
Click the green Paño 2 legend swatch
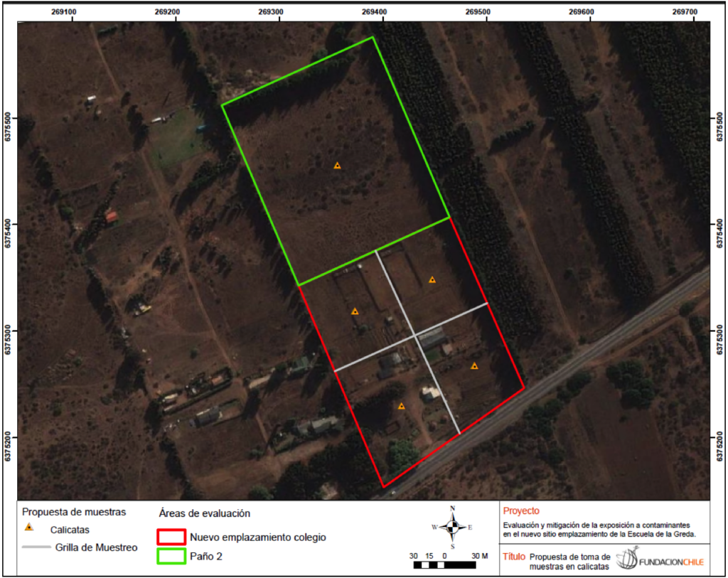click(x=170, y=557)
